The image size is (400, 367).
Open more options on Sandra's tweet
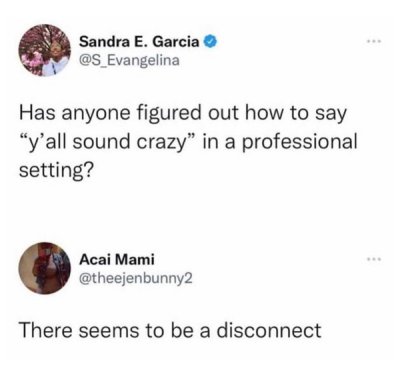374,42
